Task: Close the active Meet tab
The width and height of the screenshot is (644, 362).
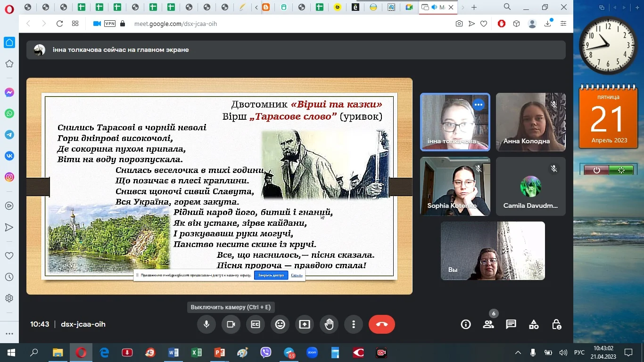Action: (x=451, y=8)
